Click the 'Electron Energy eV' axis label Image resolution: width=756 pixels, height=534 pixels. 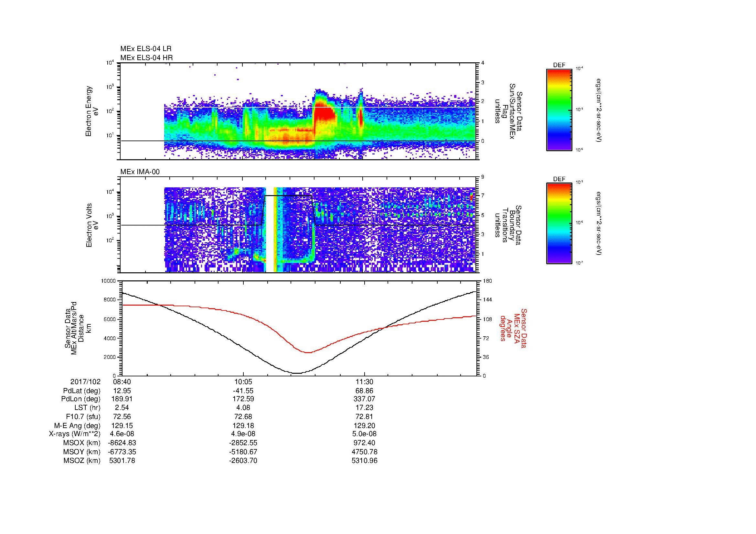click(x=91, y=111)
